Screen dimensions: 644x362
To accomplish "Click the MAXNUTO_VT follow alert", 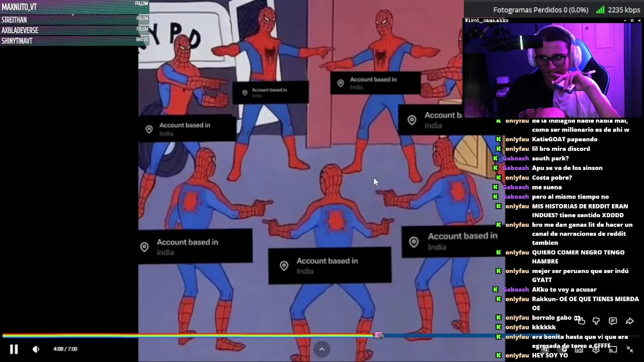I will pyautogui.click(x=75, y=7).
